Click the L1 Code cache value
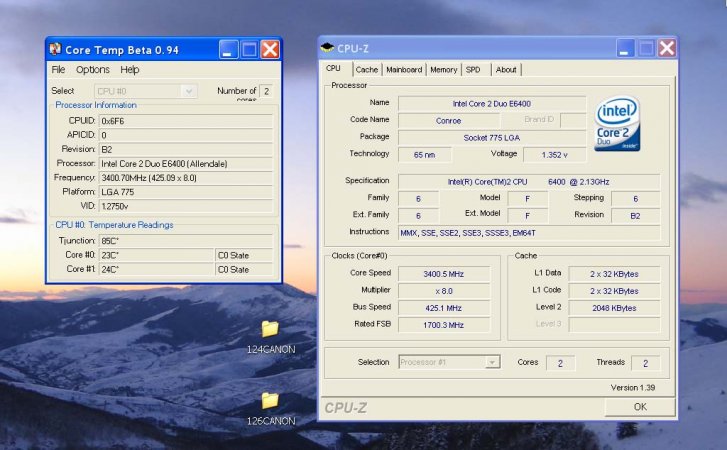Screen dimensions: 727x450 [x=614, y=291]
